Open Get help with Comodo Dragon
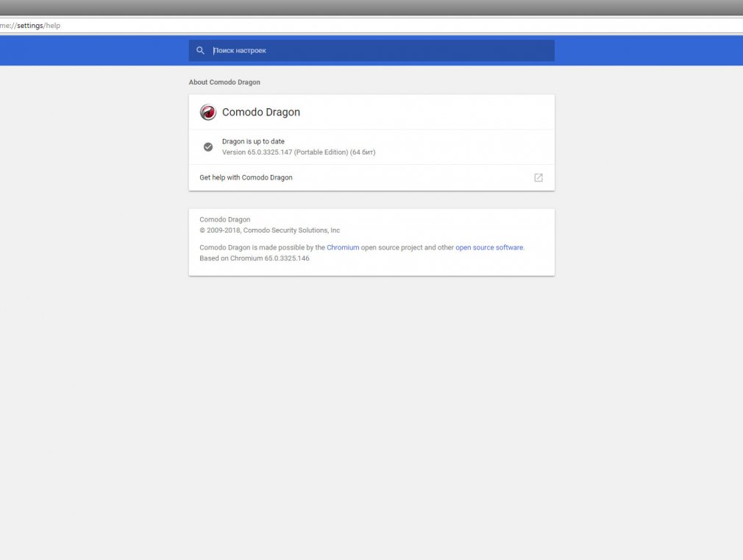This screenshot has width=743, height=560. point(371,178)
